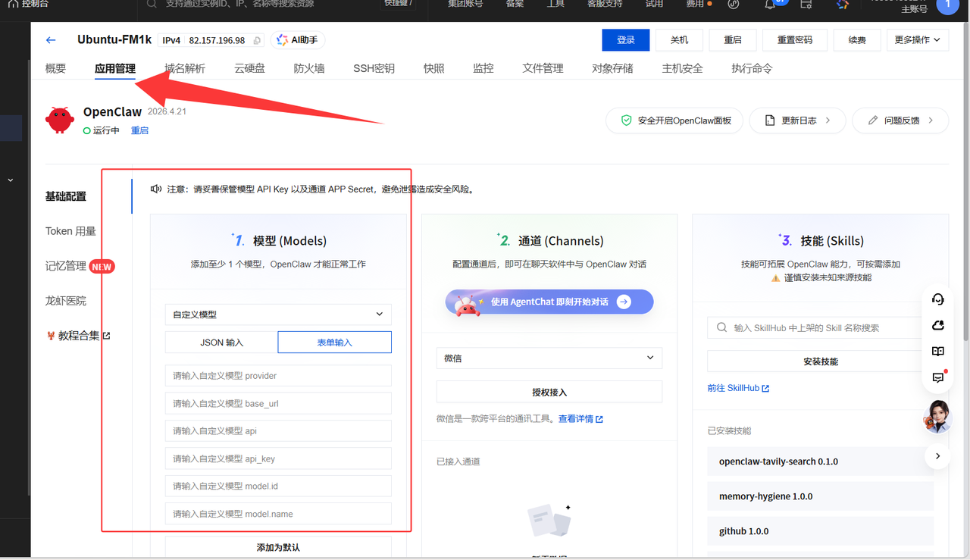Expand the left sidebar chevron

coord(11,180)
